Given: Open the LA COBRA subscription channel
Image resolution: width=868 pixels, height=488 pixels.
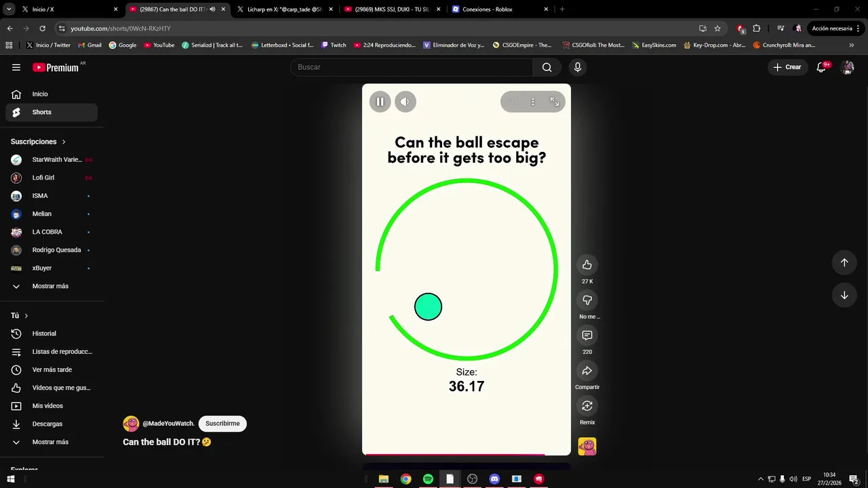Looking at the screenshot, I should click(x=52, y=232).
